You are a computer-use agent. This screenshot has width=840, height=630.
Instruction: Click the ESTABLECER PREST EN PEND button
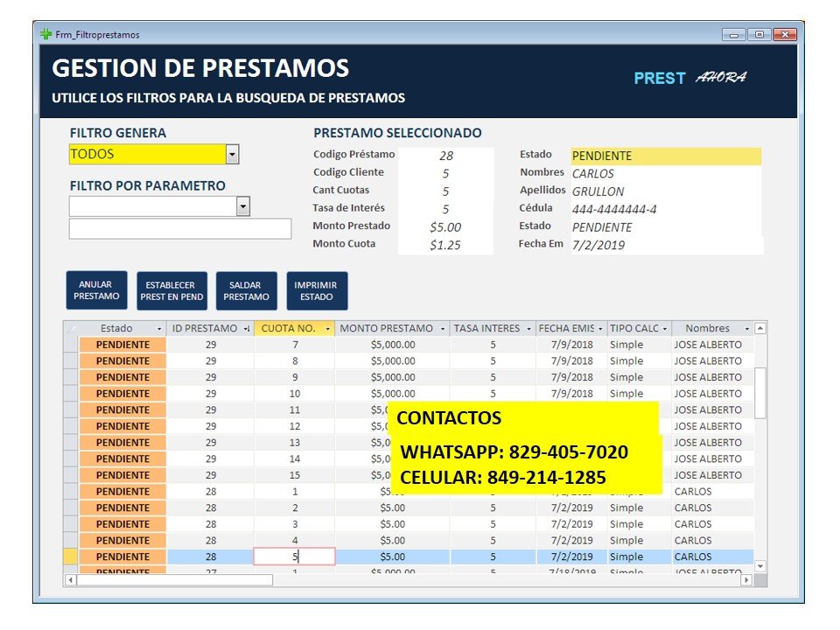[x=172, y=290]
